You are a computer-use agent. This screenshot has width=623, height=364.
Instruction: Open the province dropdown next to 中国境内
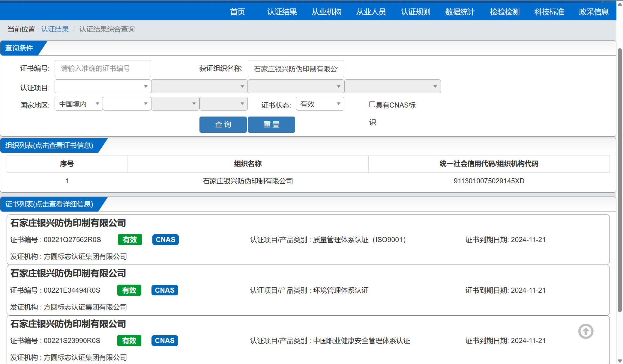pos(127,104)
